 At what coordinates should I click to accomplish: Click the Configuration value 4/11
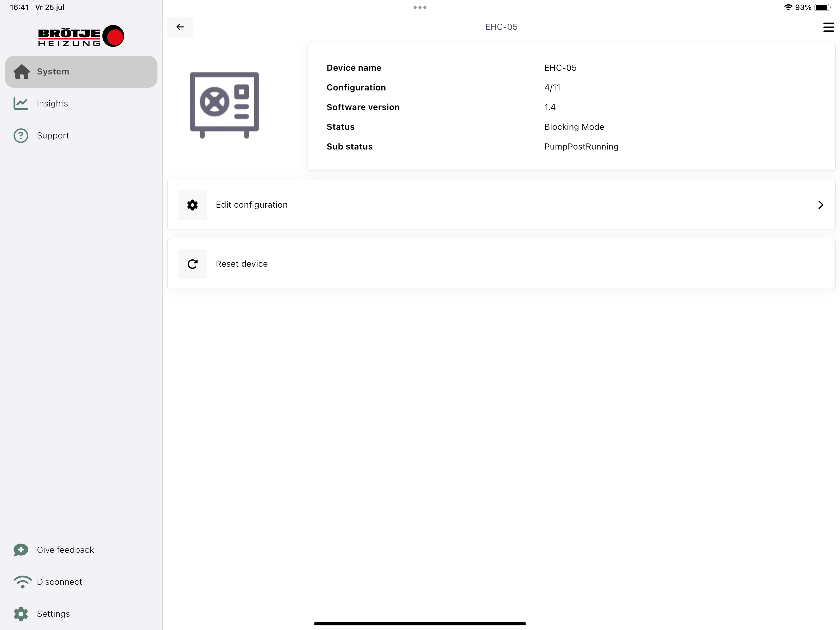[553, 87]
